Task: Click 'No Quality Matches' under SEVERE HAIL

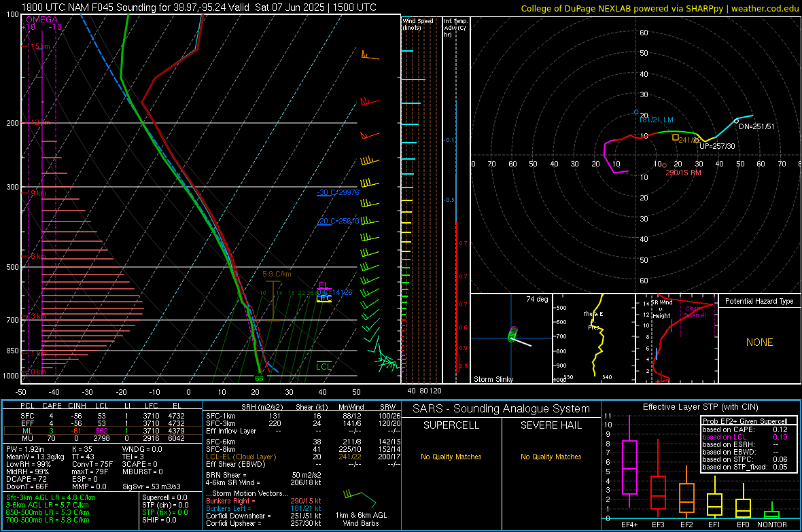Action: tap(551, 457)
